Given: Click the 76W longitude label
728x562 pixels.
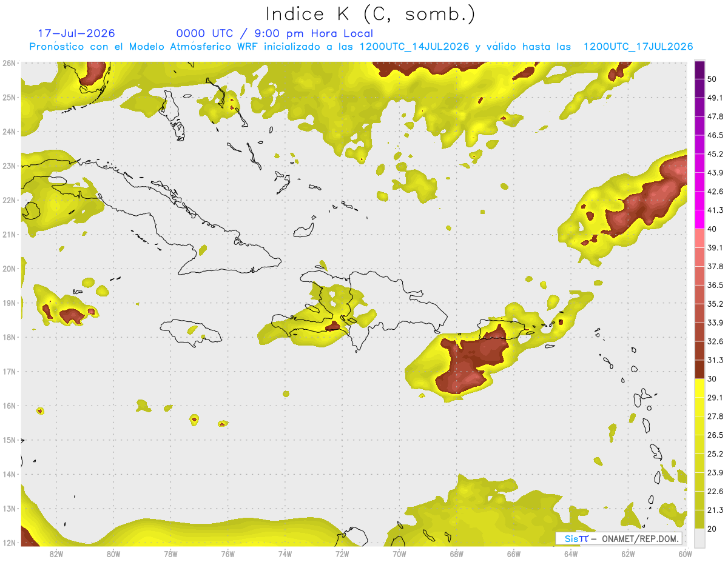Looking at the screenshot, I should (x=227, y=554).
